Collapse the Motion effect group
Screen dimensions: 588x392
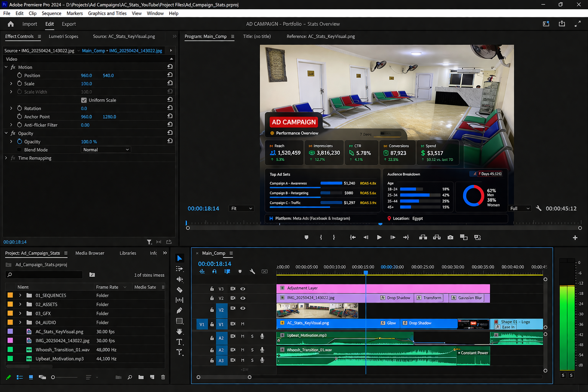[x=6, y=67]
